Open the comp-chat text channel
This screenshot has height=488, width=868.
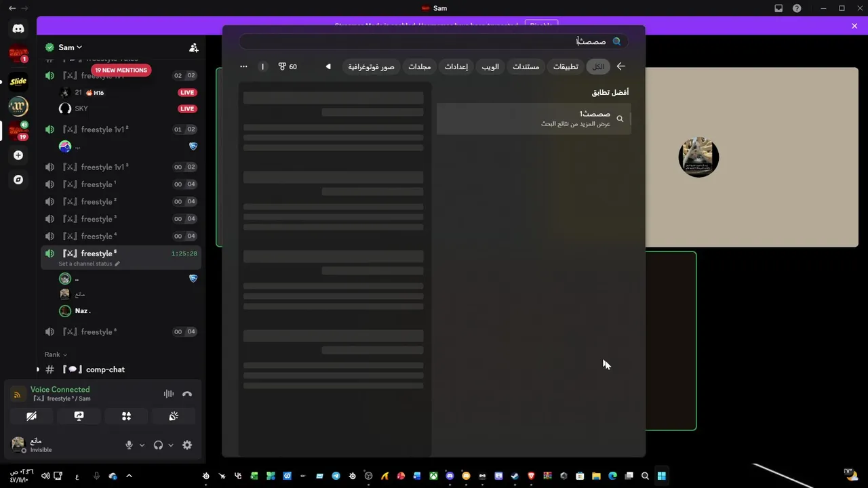[121, 369]
